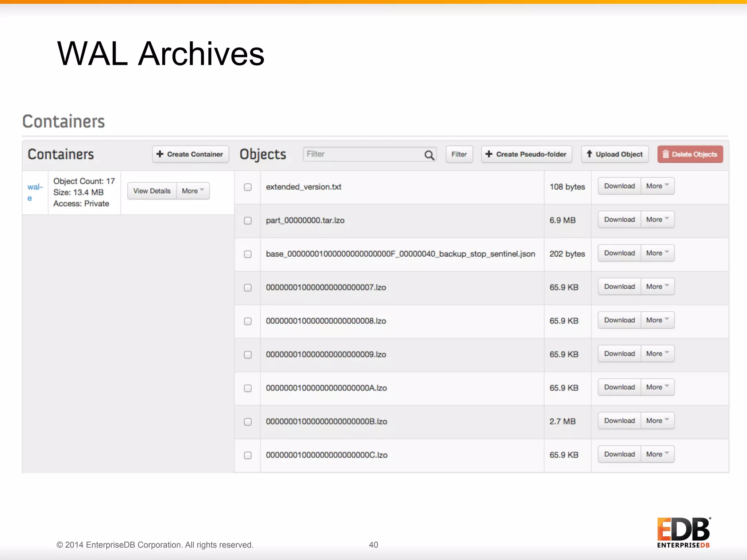Click View Details for the container
This screenshot has height=560, width=747.
coord(152,191)
